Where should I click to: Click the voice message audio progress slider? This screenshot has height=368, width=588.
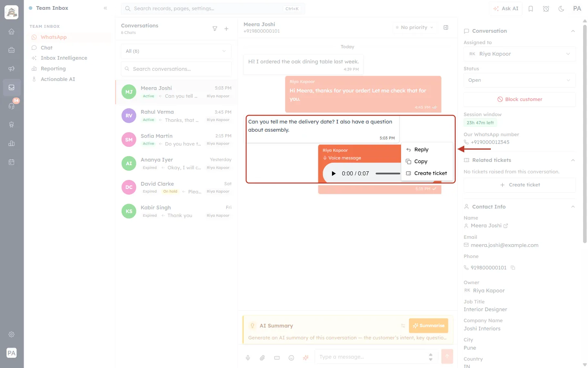pyautogui.click(x=388, y=173)
